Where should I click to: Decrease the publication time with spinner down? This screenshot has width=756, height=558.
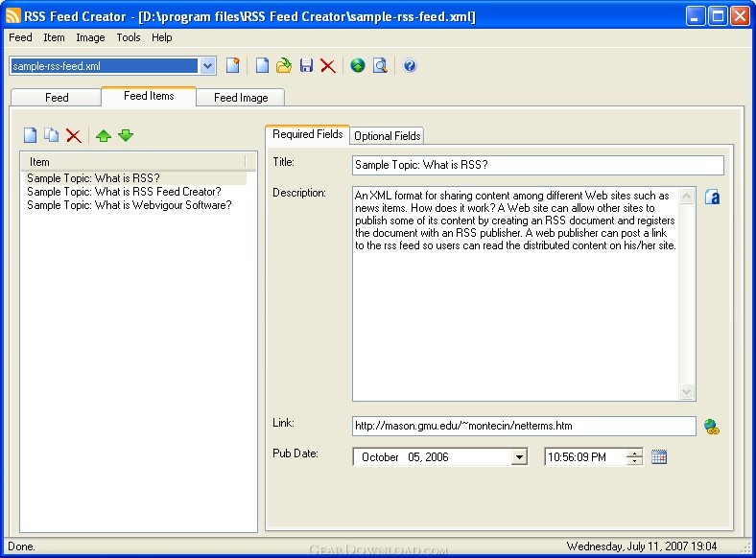coord(634,460)
